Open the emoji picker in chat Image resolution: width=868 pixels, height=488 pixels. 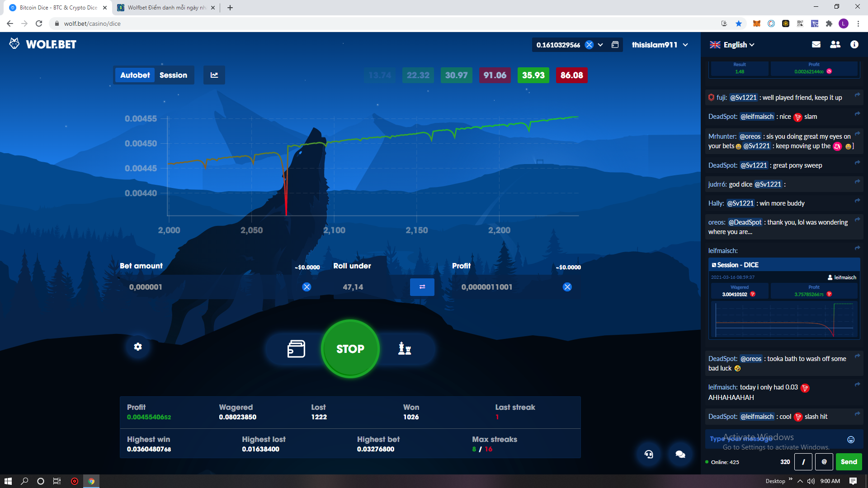click(x=850, y=440)
